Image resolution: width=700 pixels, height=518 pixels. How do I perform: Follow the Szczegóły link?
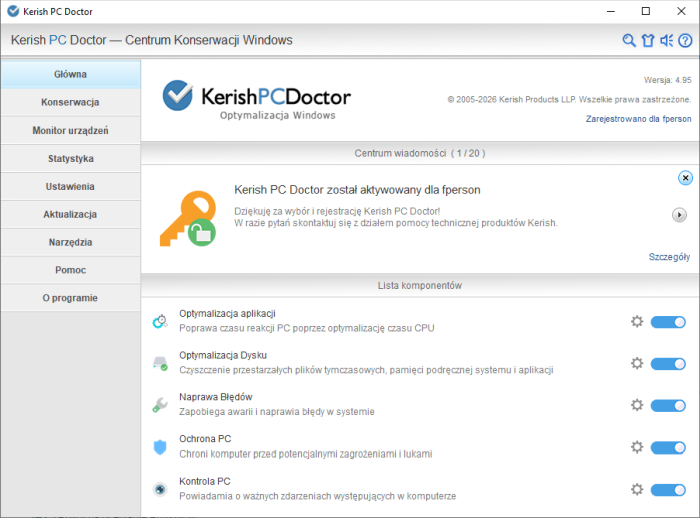(x=669, y=257)
